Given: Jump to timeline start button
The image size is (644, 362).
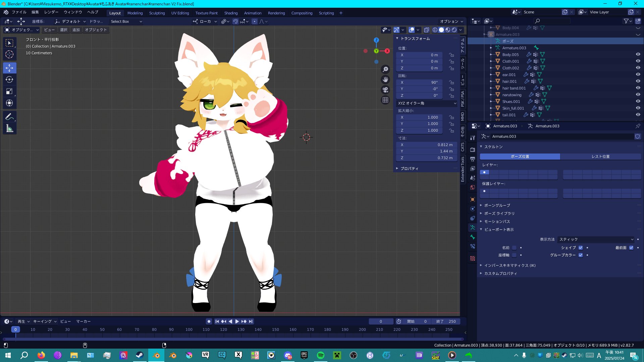Looking at the screenshot, I should point(217,321).
